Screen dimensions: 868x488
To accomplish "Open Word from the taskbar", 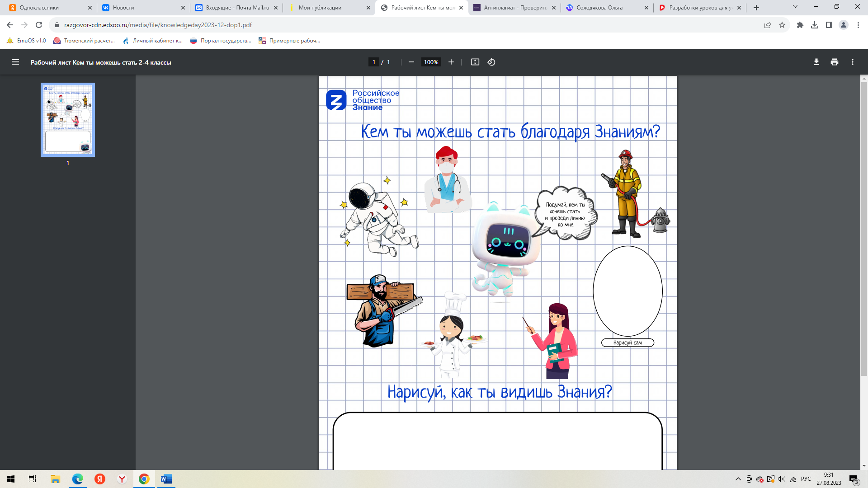I will click(166, 479).
